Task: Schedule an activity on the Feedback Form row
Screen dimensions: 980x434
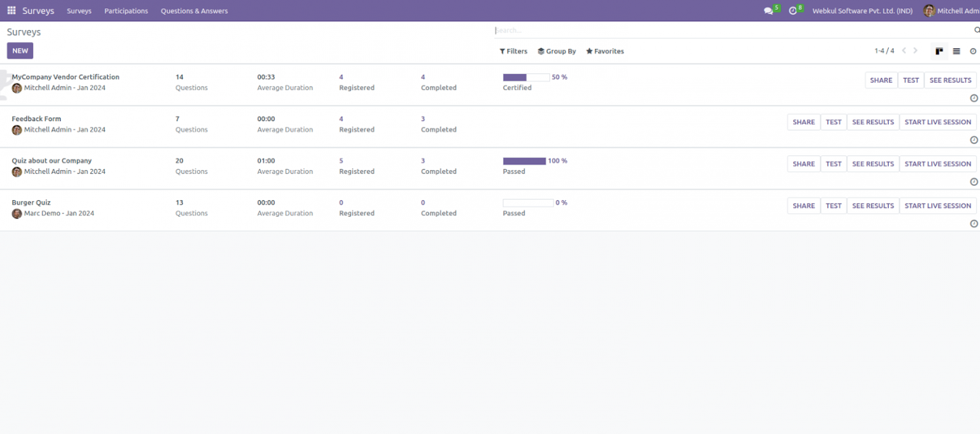Action: coord(974,140)
